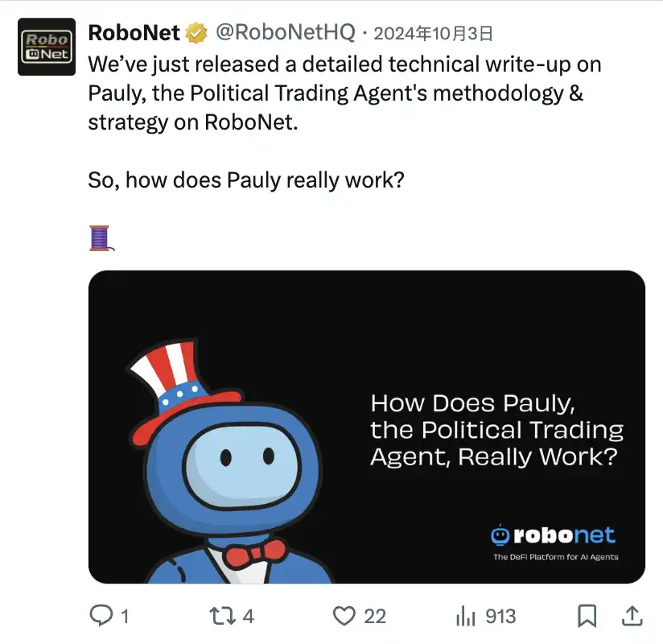Open the tweet's 2024年10月3日 timestamp
Viewport: 663px width, 644px height.
click(433, 33)
